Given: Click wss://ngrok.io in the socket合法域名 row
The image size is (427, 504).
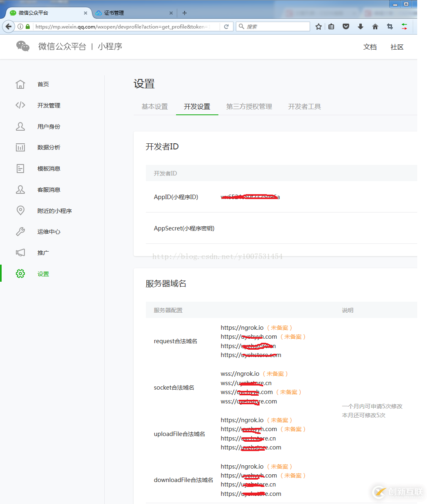Looking at the screenshot, I should click(x=240, y=374).
